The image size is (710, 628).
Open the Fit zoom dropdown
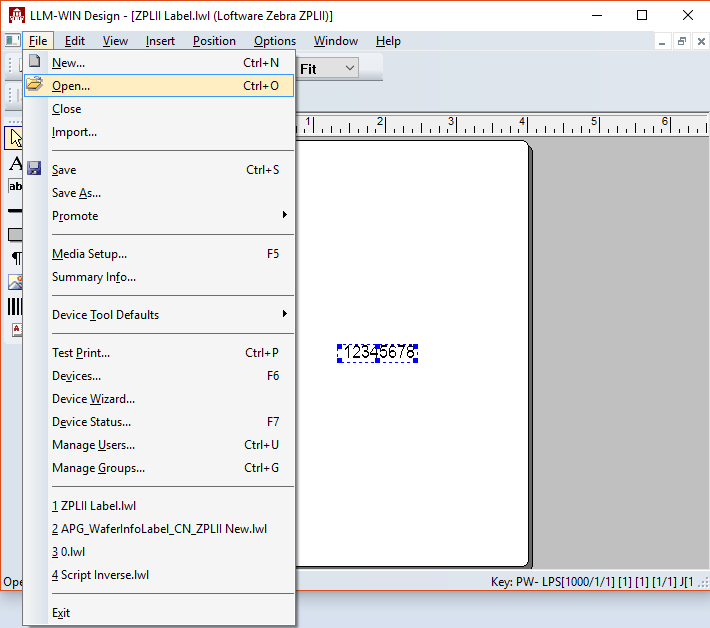click(x=350, y=68)
